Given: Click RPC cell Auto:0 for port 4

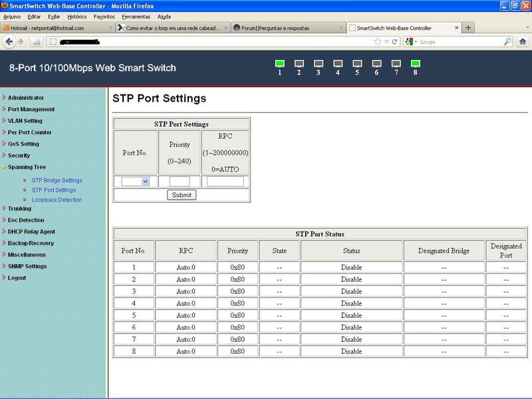Looking at the screenshot, I should [186, 303].
